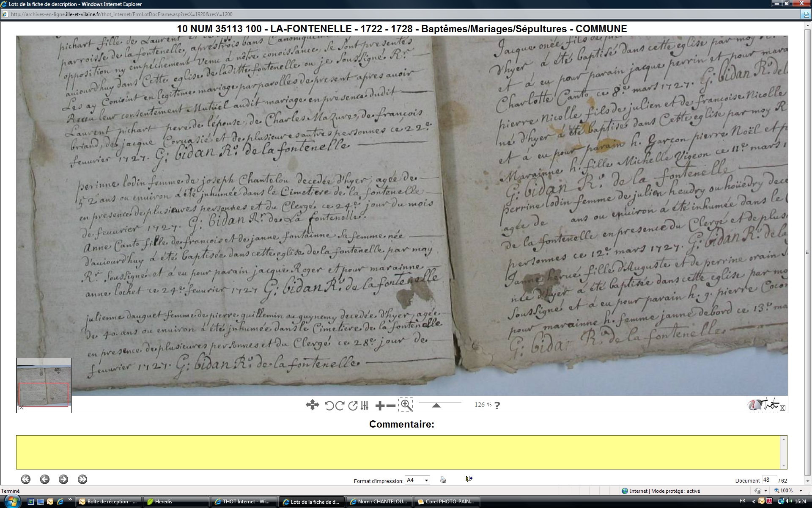Open viewer help question mark

pyautogui.click(x=497, y=405)
